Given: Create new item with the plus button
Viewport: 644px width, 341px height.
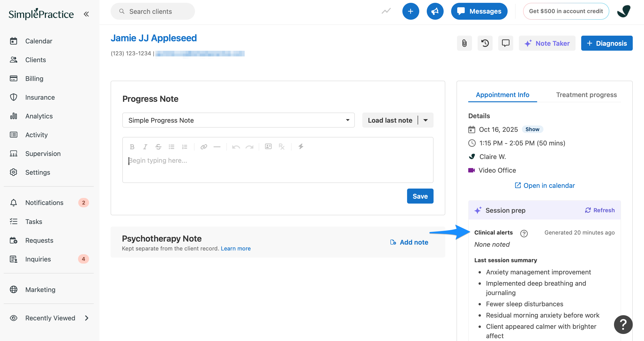Looking at the screenshot, I should click(411, 11).
